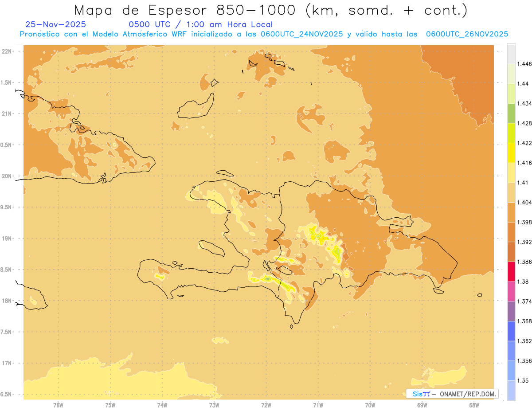532x411 pixels.
Task: Click the "76W" longitude label
Action: click(x=58, y=405)
